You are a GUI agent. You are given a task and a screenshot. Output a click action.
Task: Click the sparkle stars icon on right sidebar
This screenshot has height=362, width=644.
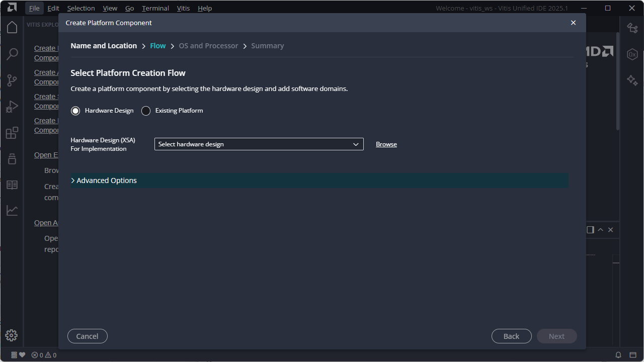632,80
